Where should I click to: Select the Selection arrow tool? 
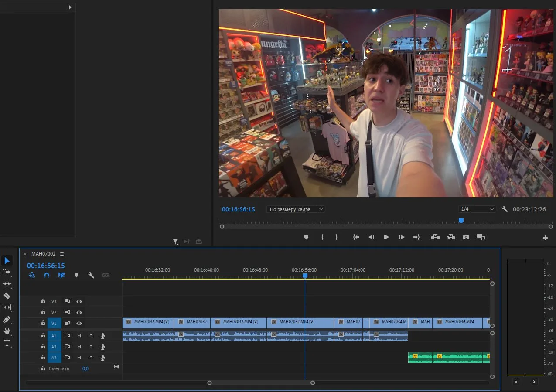click(7, 261)
